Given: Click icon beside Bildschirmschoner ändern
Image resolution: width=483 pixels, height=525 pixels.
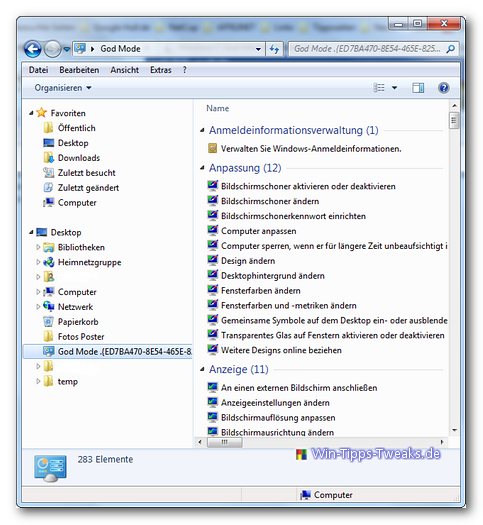Looking at the screenshot, I should [213, 201].
